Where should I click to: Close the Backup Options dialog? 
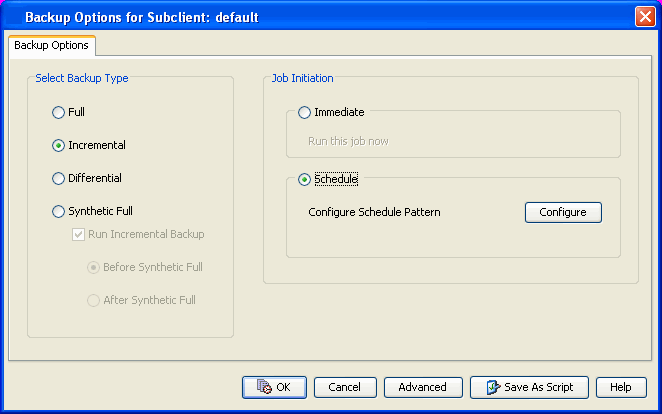(x=645, y=17)
